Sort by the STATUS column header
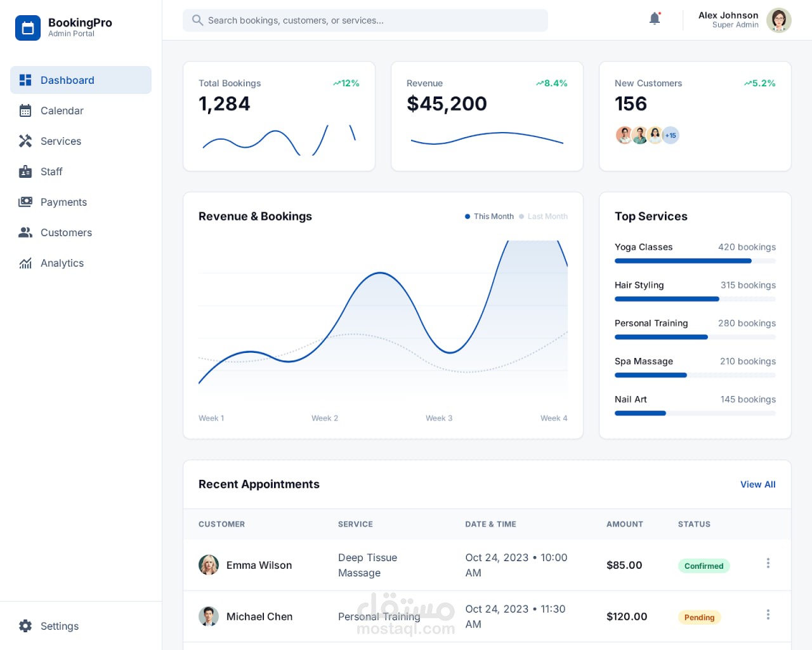Viewport: 812px width, 650px height. [694, 524]
